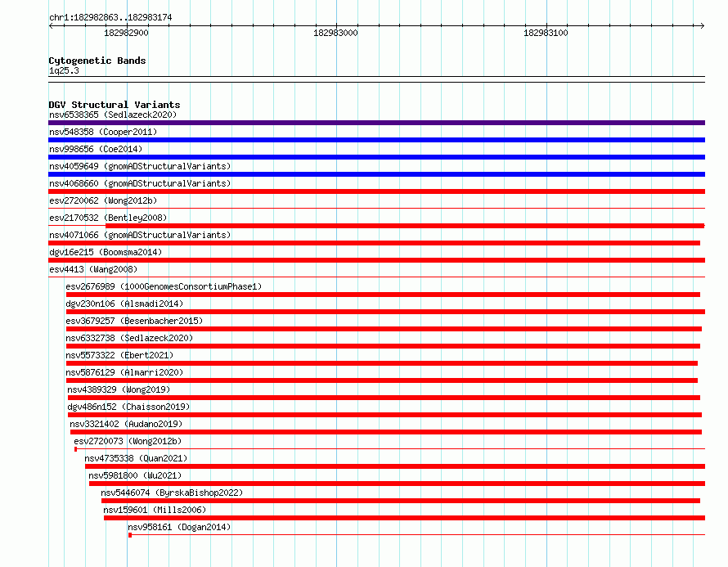Click the red bar under nsv5573322
Viewport: 728px width, 567px height.
tap(382, 363)
